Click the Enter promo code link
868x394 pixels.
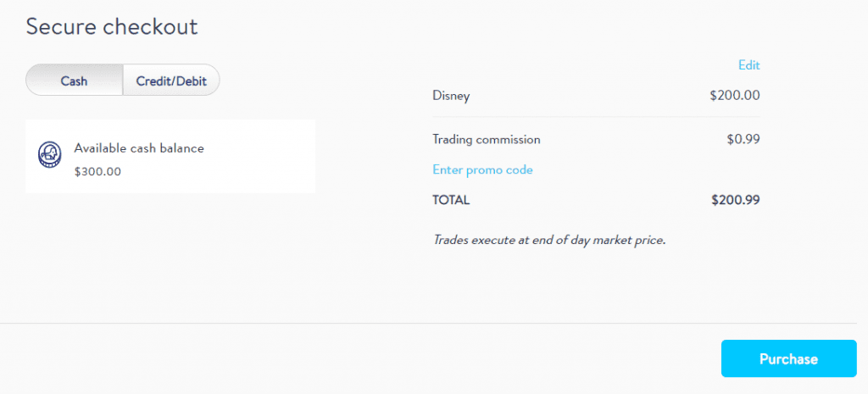pos(482,169)
